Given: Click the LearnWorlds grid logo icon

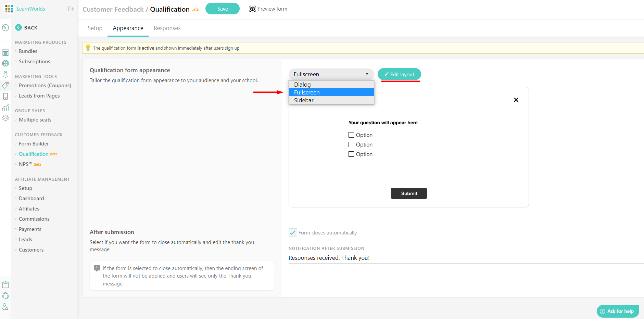Looking at the screenshot, I should [9, 9].
